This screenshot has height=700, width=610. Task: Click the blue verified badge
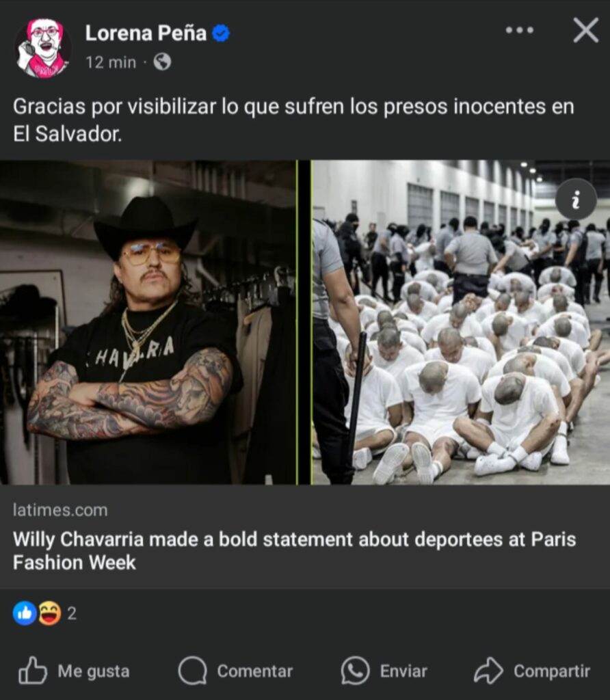coord(221,33)
